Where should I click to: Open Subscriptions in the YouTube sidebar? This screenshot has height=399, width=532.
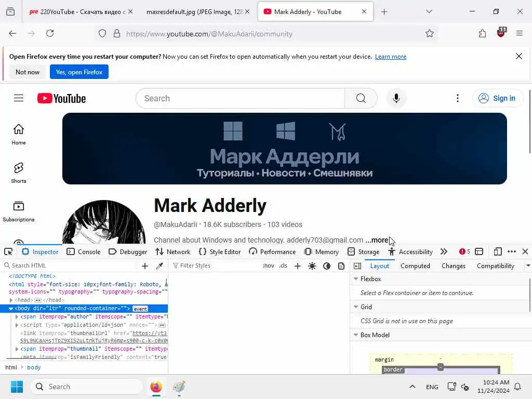[x=19, y=211]
